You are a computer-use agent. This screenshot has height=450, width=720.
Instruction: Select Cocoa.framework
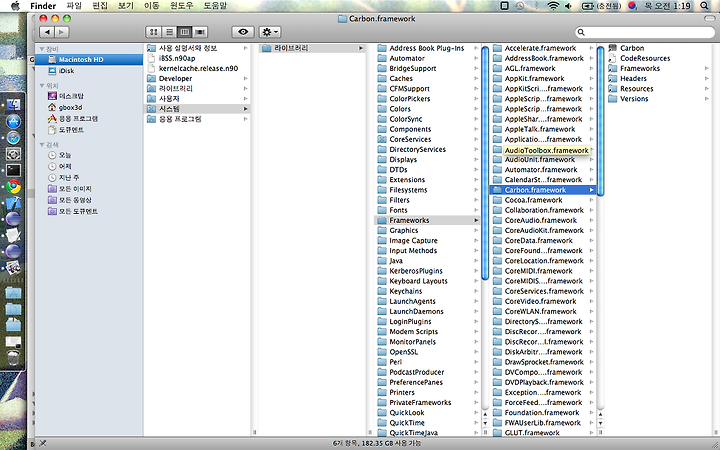pos(543,200)
